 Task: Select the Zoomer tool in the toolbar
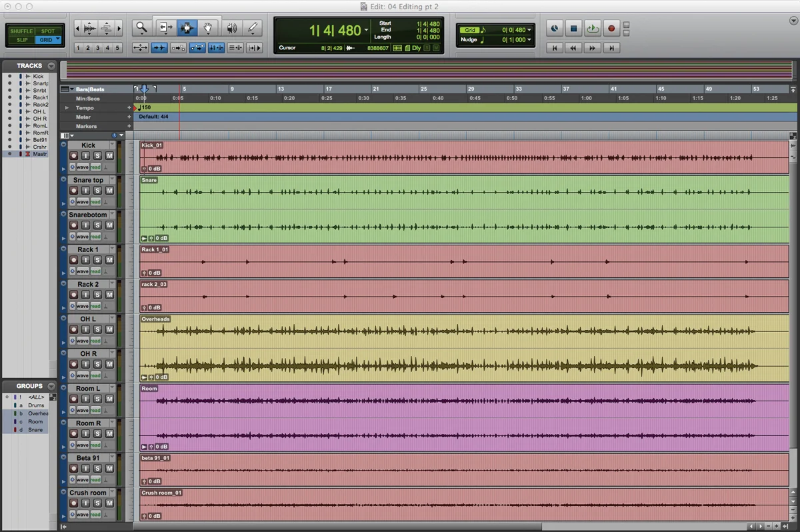[142, 27]
